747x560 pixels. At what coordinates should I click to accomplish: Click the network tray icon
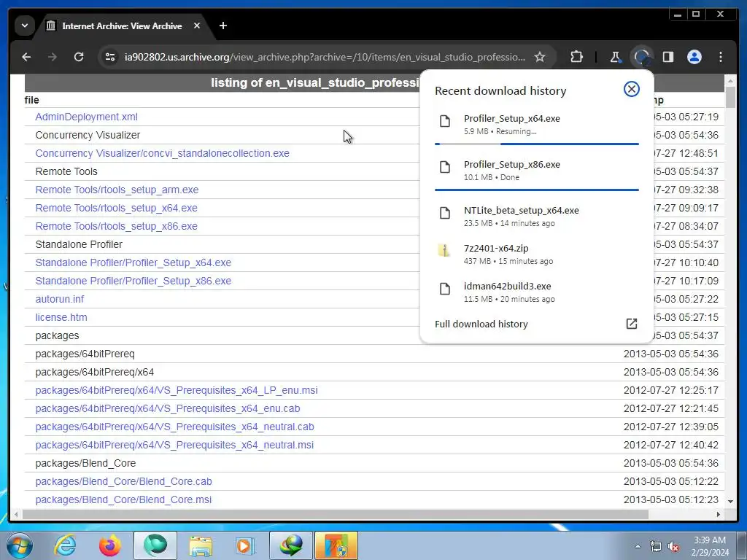(656, 546)
